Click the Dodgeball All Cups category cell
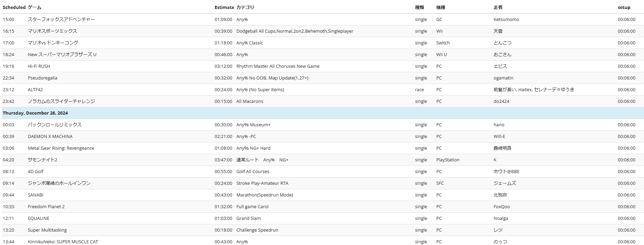This screenshot has height=245, width=644. click(295, 31)
